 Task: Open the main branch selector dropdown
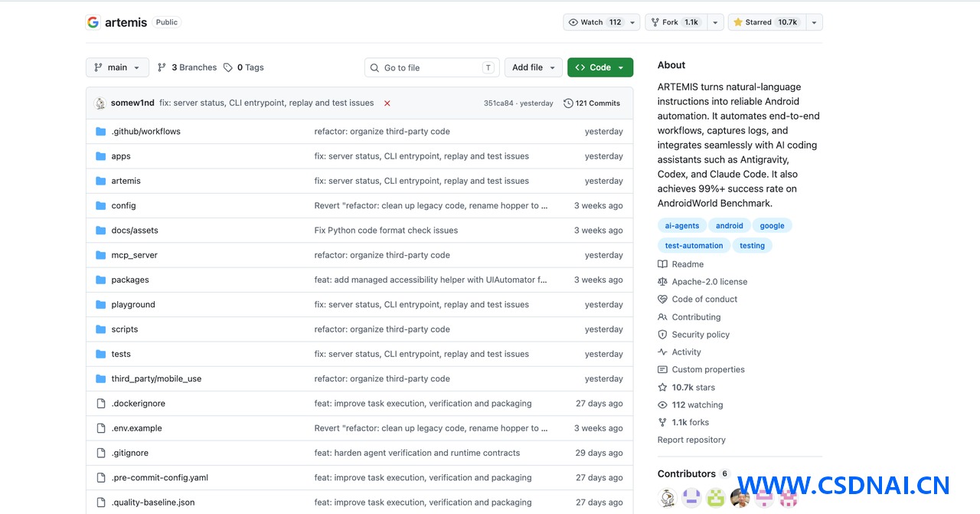point(117,67)
